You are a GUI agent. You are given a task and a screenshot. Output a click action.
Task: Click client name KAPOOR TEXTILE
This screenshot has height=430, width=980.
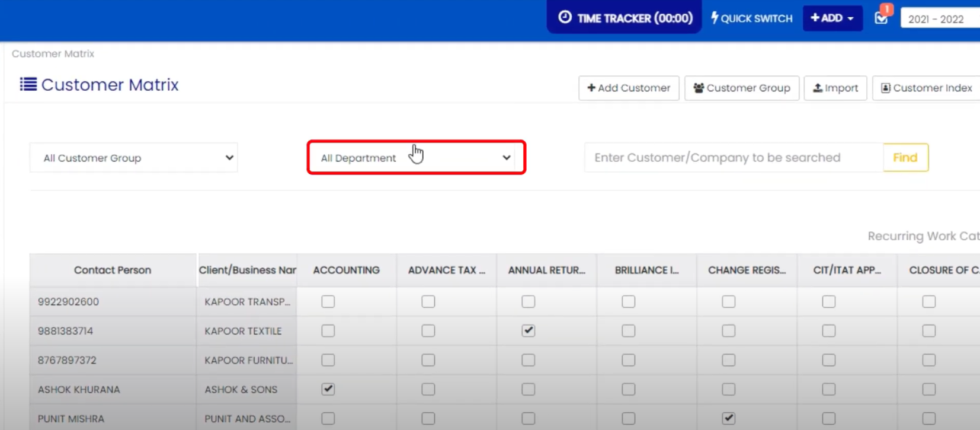coord(243,331)
